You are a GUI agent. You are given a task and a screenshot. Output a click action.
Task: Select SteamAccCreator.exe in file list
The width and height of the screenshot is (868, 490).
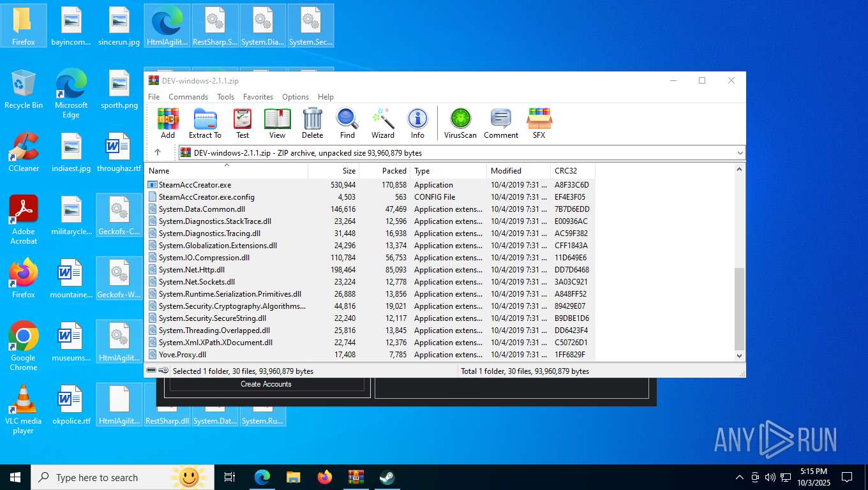tap(370, 185)
